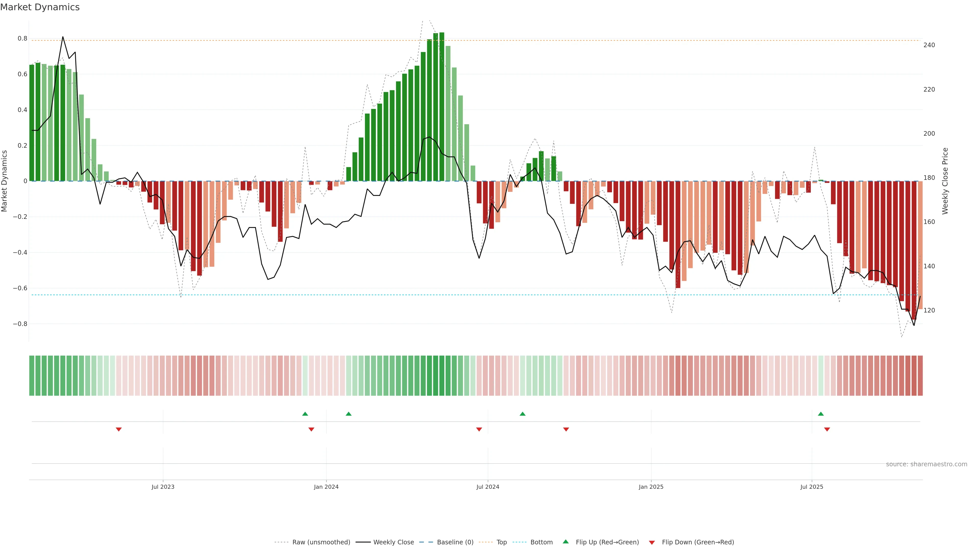Viewport: 980px width, 551px height.
Task: Click the Jan 2025 x-axis label
Action: (x=651, y=487)
